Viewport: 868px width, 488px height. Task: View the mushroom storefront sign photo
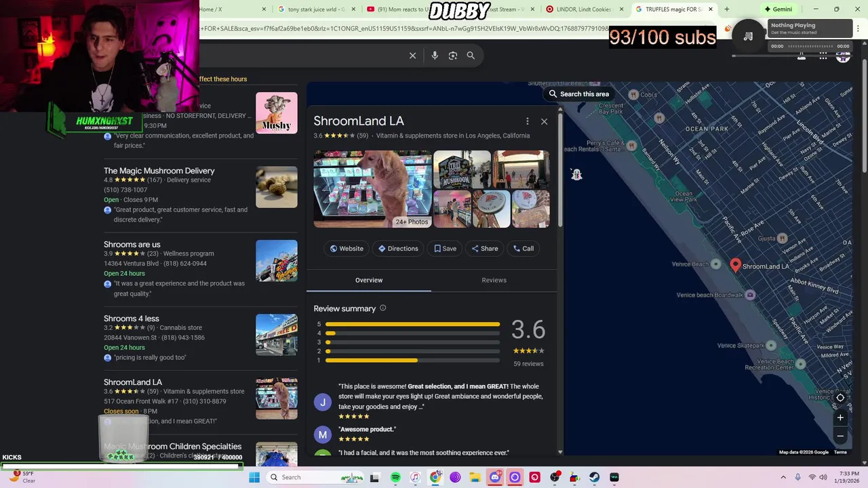[x=462, y=169]
